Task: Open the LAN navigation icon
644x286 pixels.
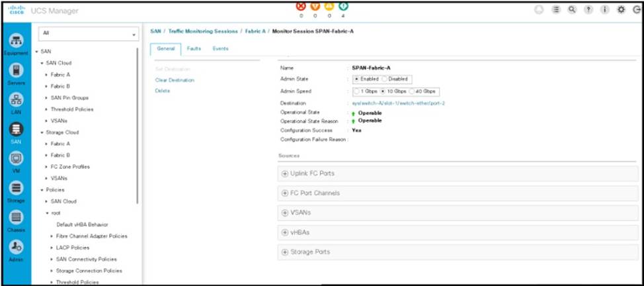Action: click(15, 101)
